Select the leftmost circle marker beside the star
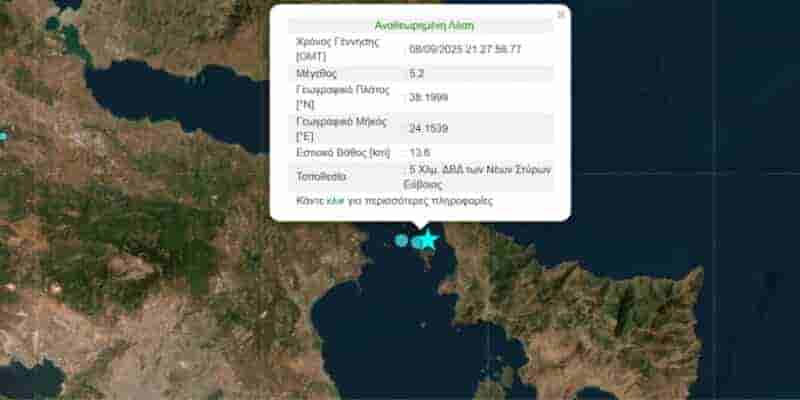 pos(401,240)
